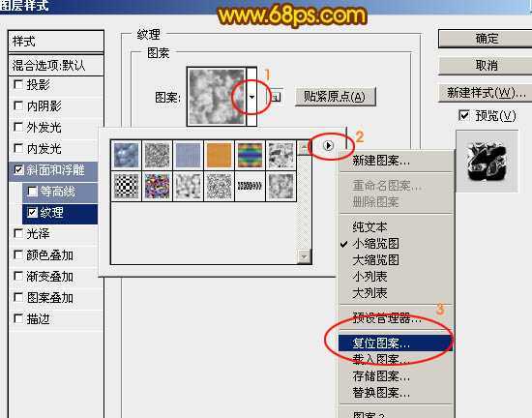The height and width of the screenshot is (418, 532).
Task: Enable the 描边 stroke checkbox
Action: point(18,318)
